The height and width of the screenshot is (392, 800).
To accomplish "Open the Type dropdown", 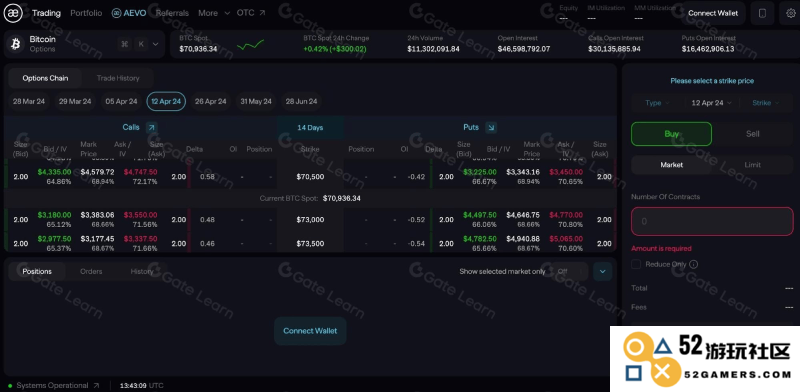I will click(657, 103).
